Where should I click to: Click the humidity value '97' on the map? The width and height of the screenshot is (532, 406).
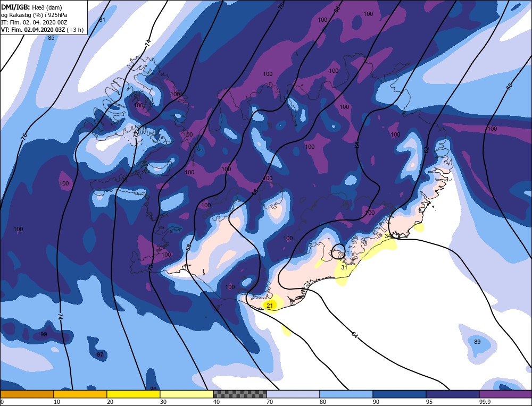[100, 354]
